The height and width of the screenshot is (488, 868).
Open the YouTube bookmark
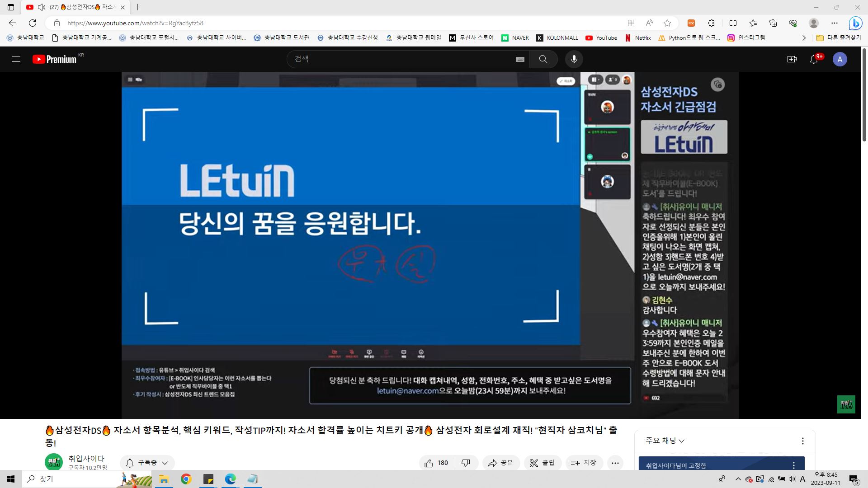(601, 38)
